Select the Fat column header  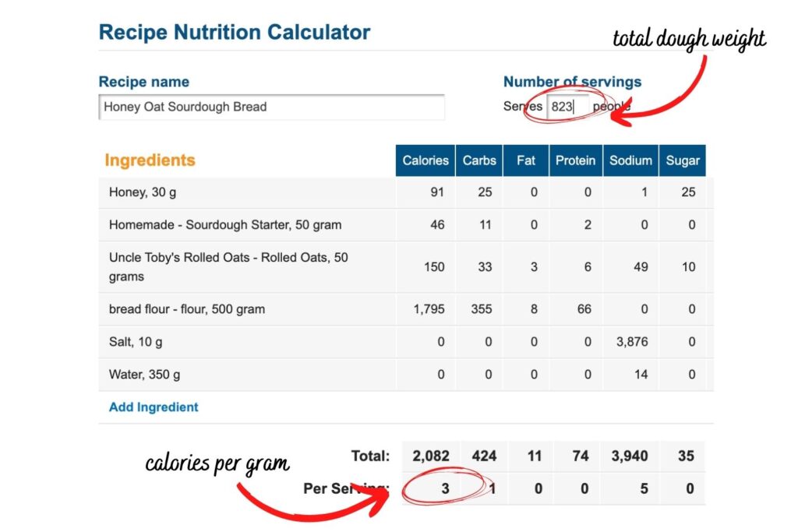coord(526,160)
